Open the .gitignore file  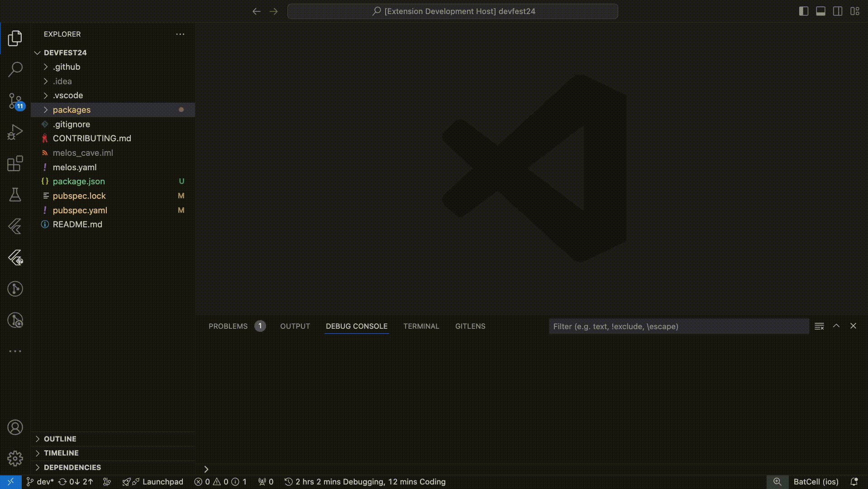(113, 124)
